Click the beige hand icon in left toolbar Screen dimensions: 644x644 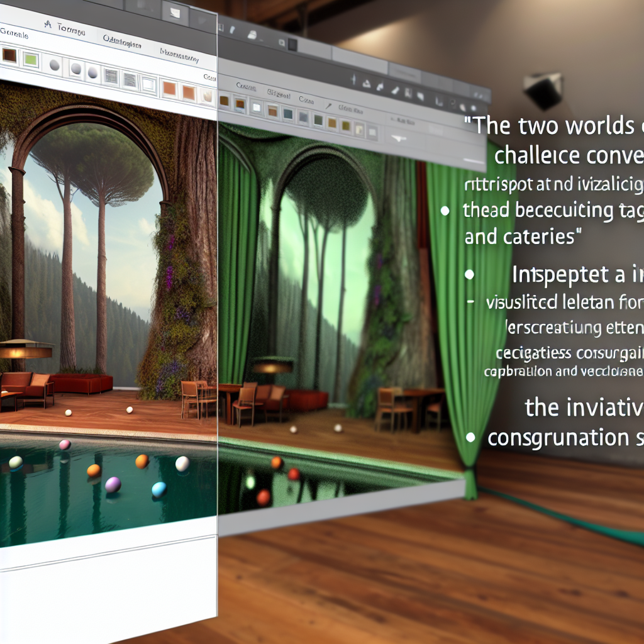click(206, 96)
